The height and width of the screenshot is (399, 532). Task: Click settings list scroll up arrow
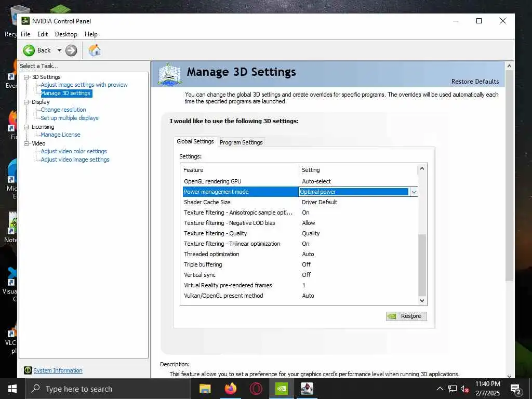tap(422, 168)
